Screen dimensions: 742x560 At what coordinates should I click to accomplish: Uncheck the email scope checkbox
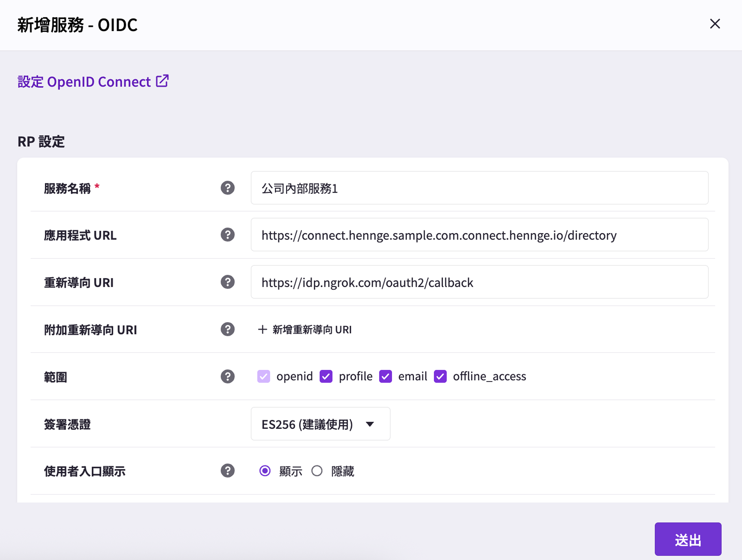point(386,376)
